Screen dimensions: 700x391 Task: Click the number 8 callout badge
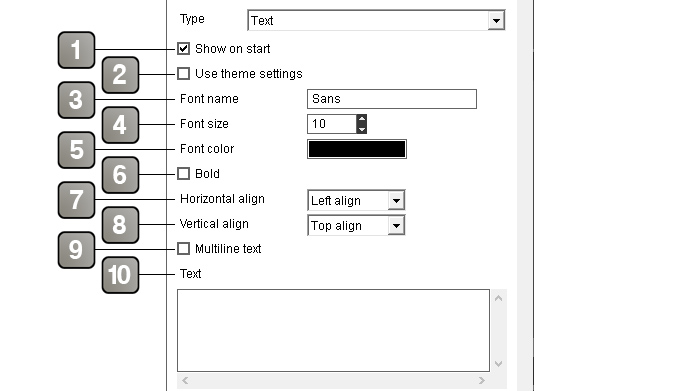[x=120, y=225]
